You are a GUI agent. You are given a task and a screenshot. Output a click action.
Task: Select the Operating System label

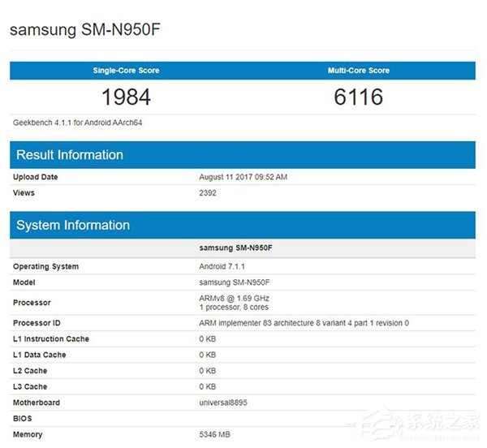tap(45, 267)
